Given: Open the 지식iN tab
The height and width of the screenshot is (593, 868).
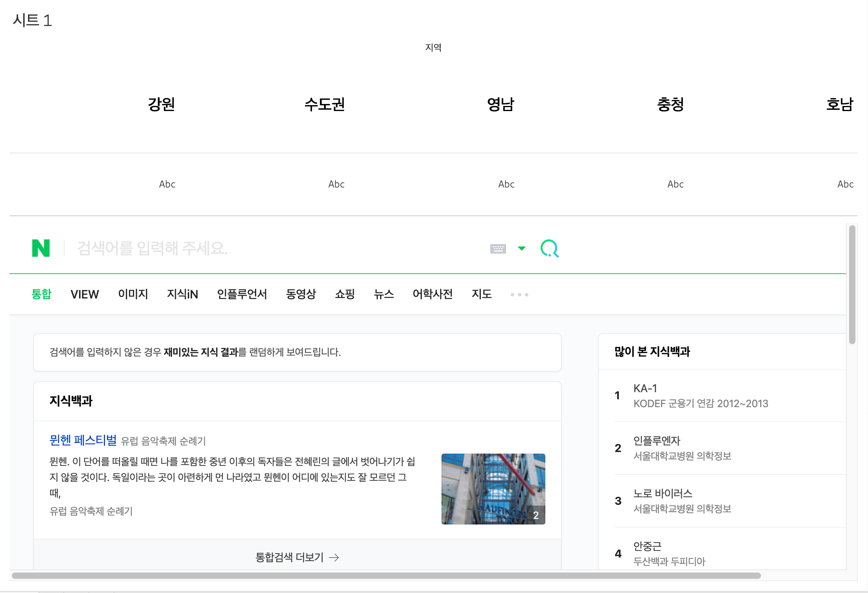Looking at the screenshot, I should click(182, 294).
